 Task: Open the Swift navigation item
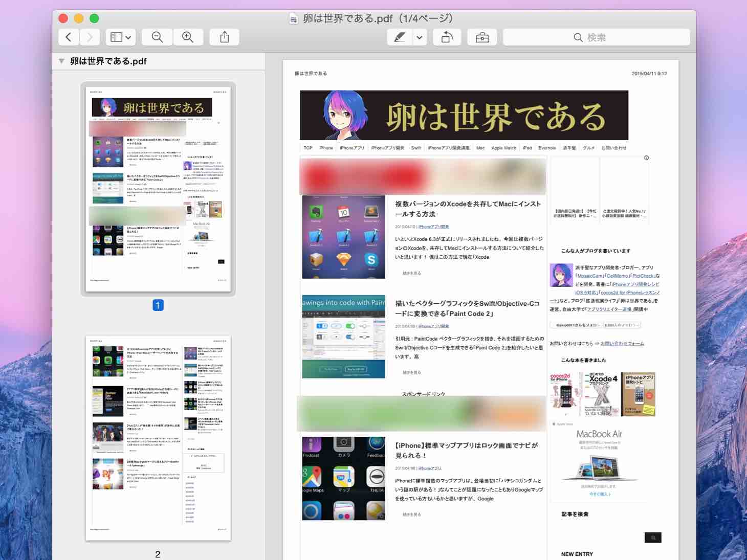[416, 148]
